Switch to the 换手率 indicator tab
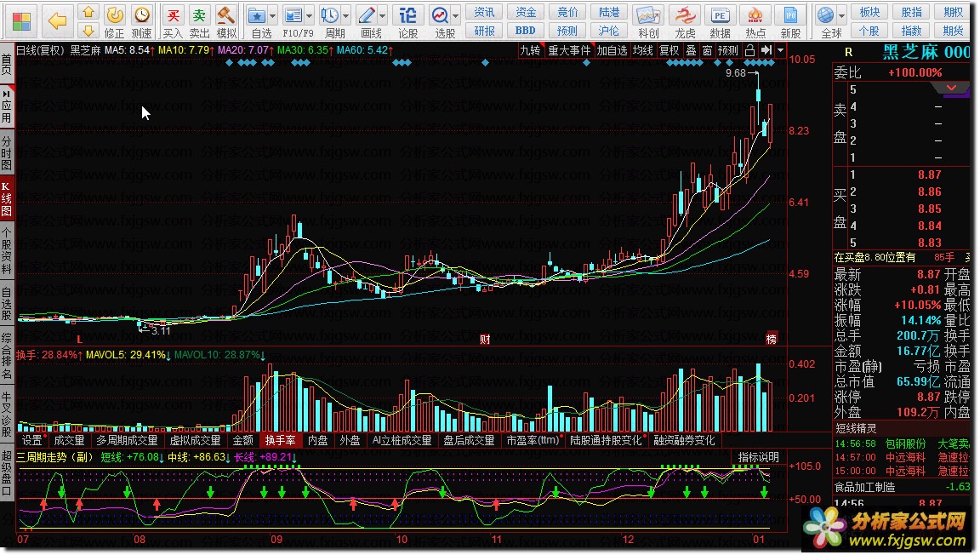Image resolution: width=980 pixels, height=555 pixels. click(280, 440)
